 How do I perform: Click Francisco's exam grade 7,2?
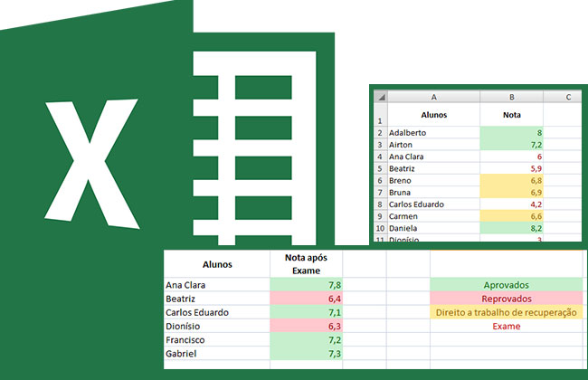click(x=306, y=340)
